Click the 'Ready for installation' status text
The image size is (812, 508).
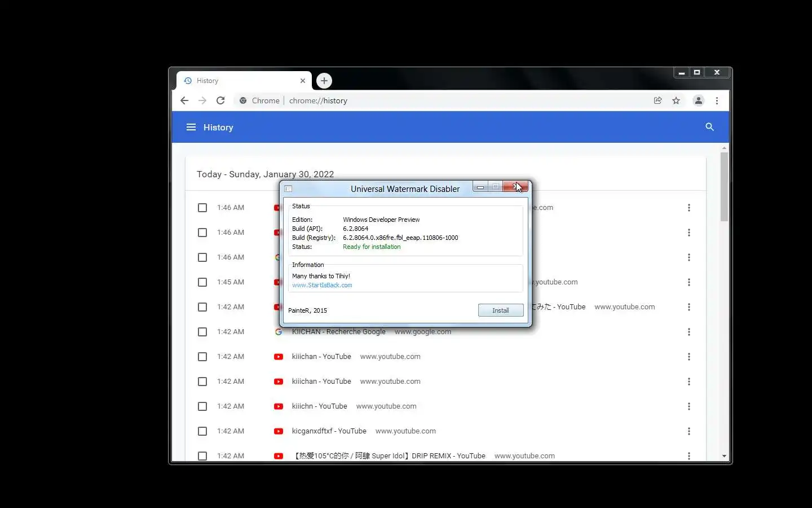point(372,247)
